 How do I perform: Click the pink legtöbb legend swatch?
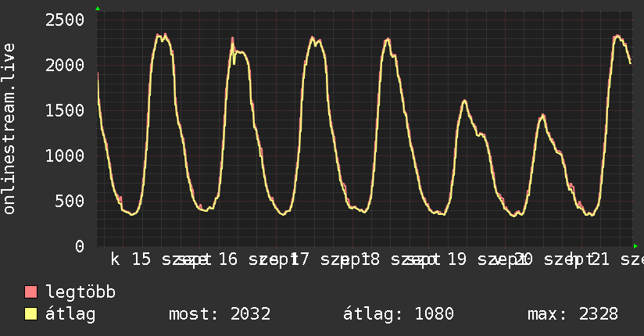tap(30, 291)
